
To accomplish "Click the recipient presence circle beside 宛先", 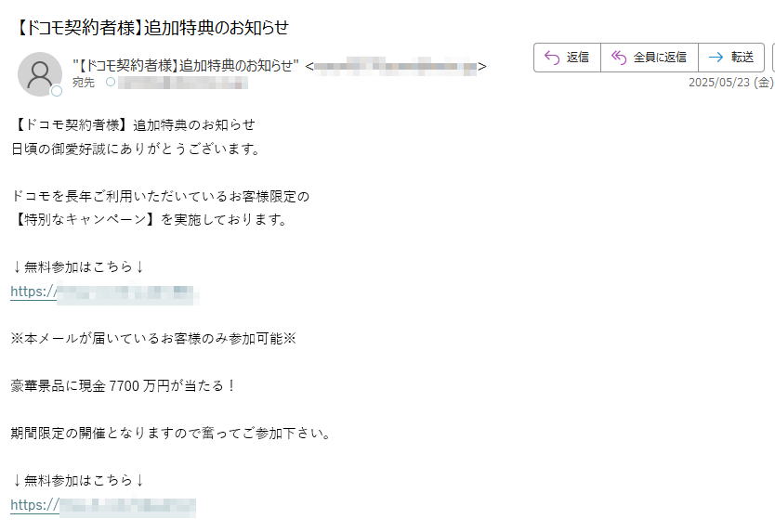I will [111, 82].
